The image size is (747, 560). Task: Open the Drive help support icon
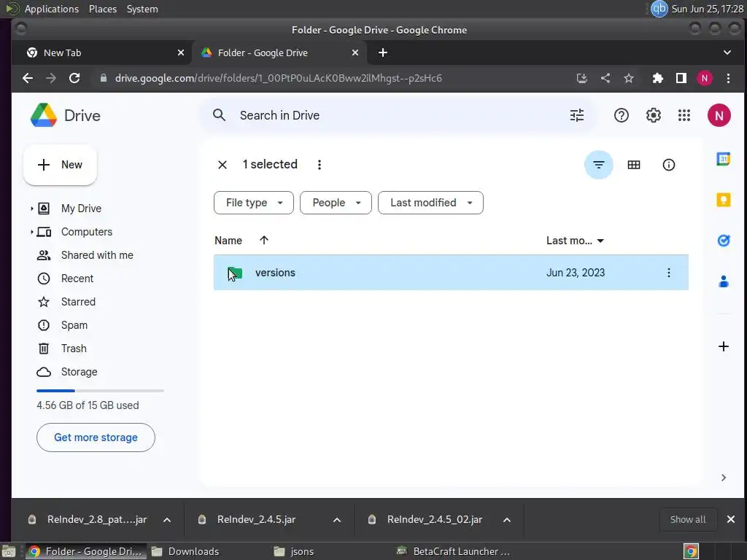tap(622, 115)
